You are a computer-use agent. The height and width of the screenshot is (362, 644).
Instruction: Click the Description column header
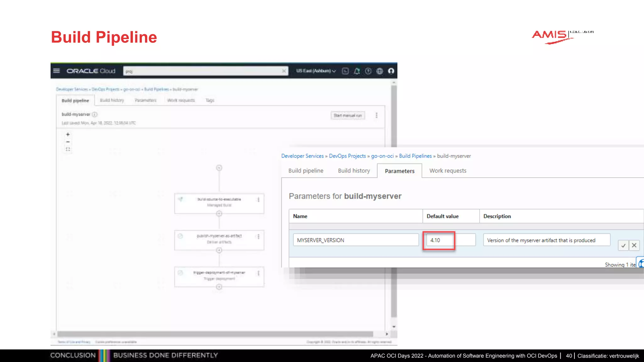pos(561,216)
